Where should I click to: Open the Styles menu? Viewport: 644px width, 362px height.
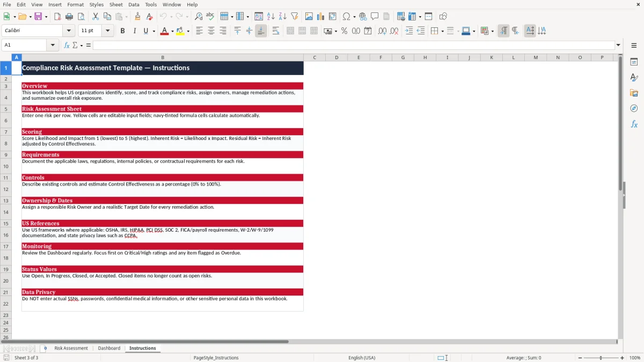tap(97, 4)
